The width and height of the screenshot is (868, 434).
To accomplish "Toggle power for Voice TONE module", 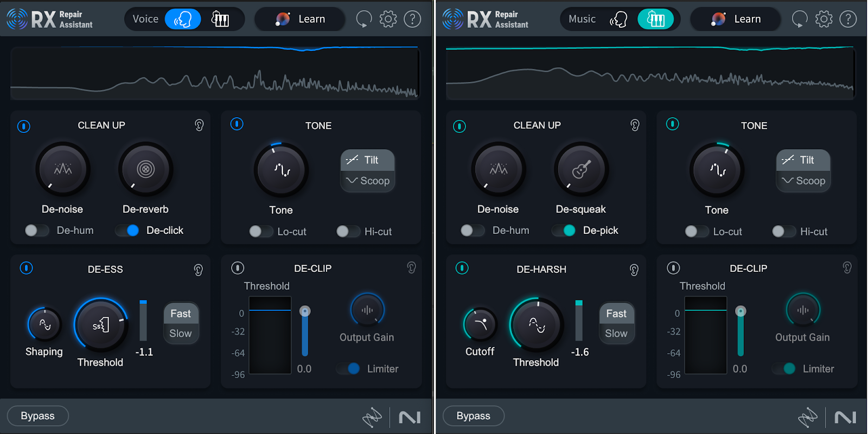I will 237,124.
